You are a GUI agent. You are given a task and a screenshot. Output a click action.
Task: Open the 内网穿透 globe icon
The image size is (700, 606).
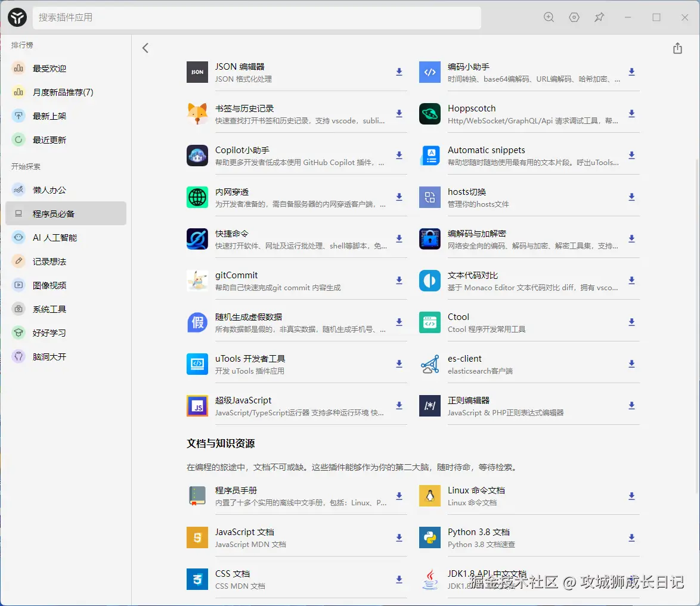point(197,197)
